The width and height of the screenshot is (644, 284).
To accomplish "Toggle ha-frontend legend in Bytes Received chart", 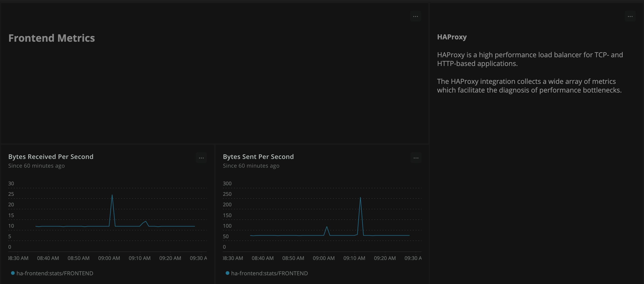I will coord(55,273).
